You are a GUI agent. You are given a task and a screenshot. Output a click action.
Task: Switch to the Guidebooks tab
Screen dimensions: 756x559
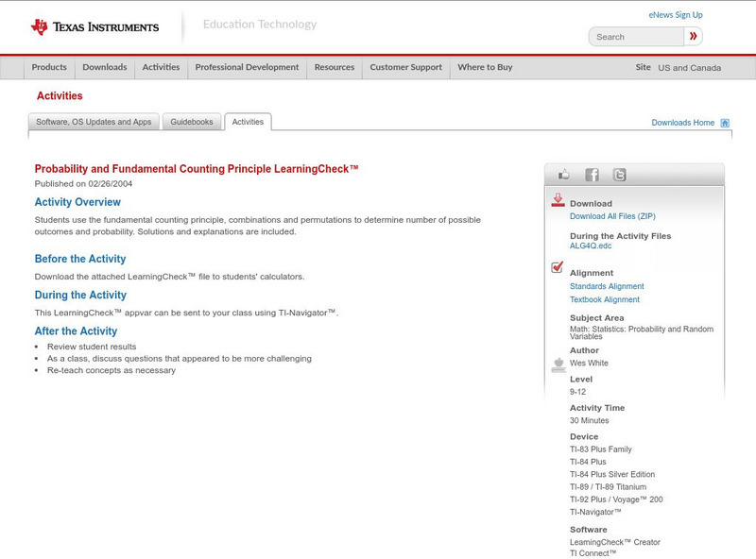pyautogui.click(x=192, y=122)
